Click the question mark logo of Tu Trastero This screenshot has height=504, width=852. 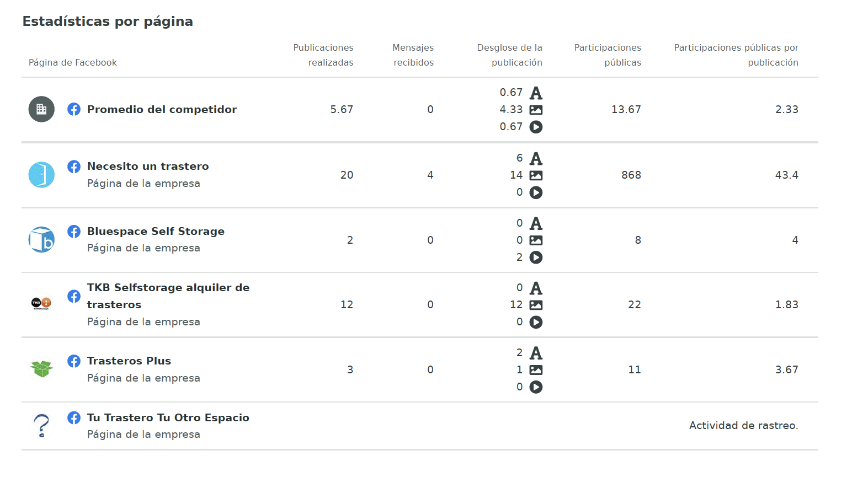pos(41,426)
